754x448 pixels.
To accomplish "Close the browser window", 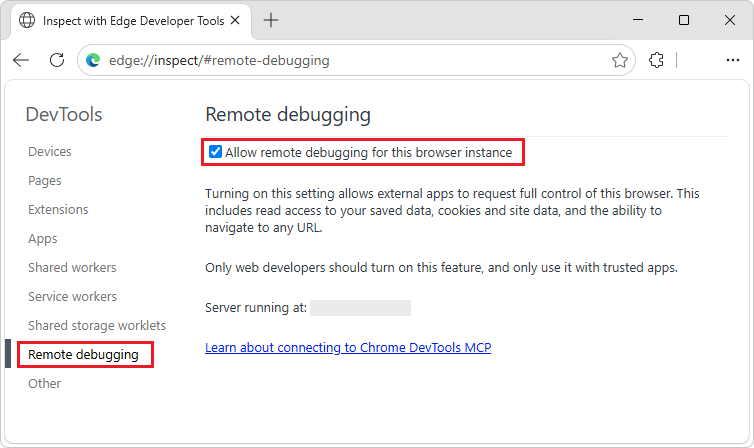I will point(730,20).
